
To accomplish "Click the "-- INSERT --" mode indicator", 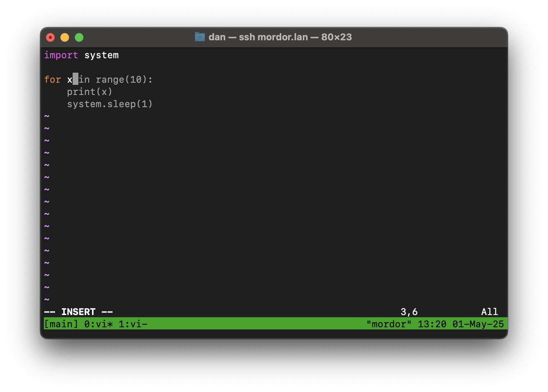I will click(78, 312).
